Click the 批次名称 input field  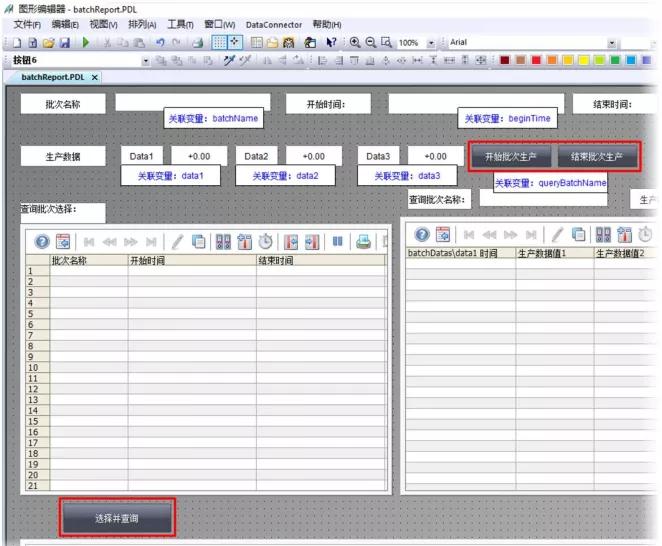(193, 102)
